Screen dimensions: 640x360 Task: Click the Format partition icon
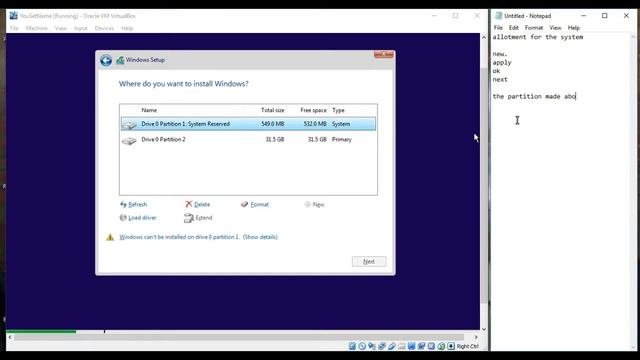click(244, 204)
